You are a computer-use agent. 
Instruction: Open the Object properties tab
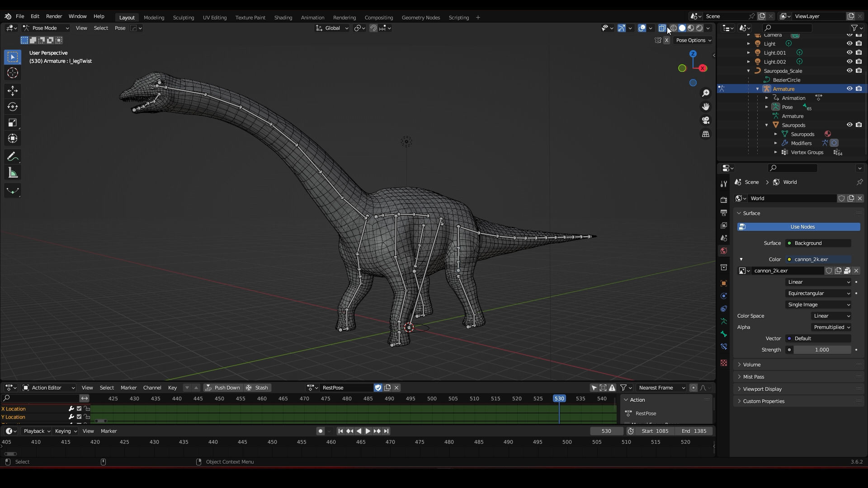pyautogui.click(x=724, y=283)
